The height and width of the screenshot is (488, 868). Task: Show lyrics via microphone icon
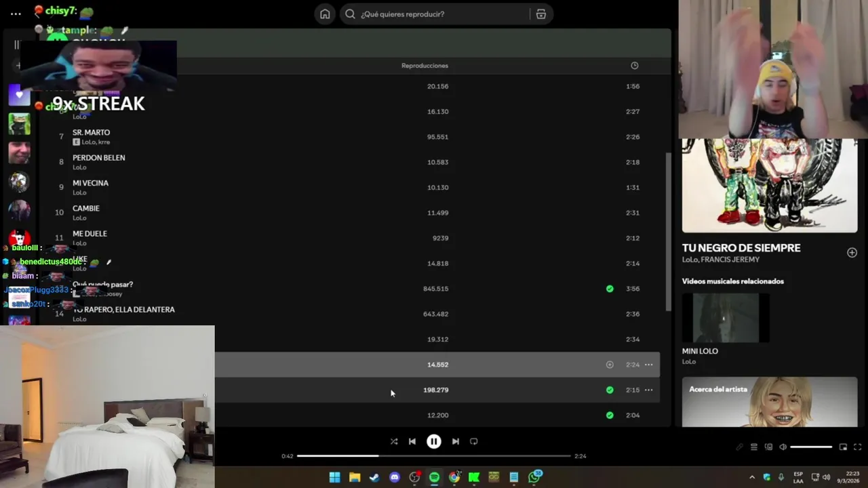point(740,447)
